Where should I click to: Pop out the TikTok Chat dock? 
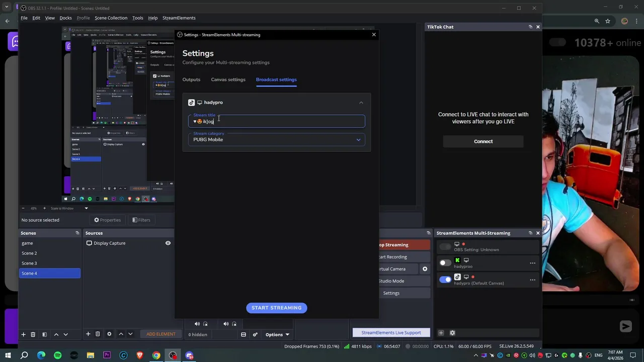click(530, 27)
